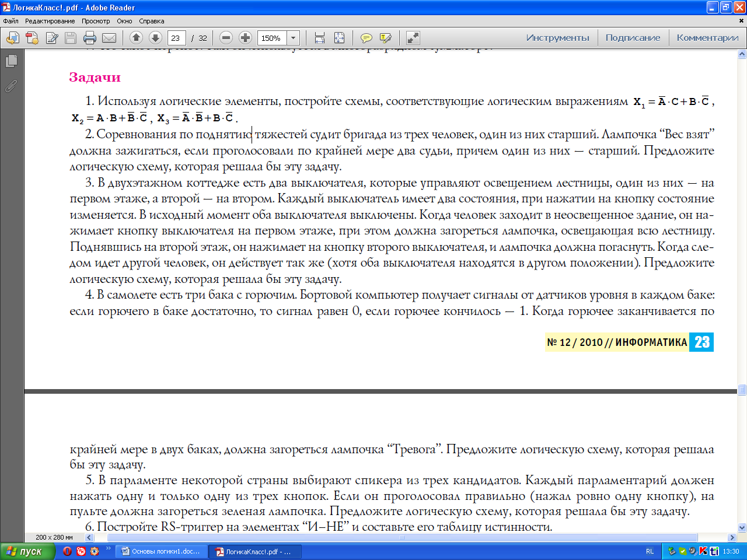Viewport: 747px width, 560px height.
Task: Select the Highlight Text tool
Action: [x=385, y=38]
